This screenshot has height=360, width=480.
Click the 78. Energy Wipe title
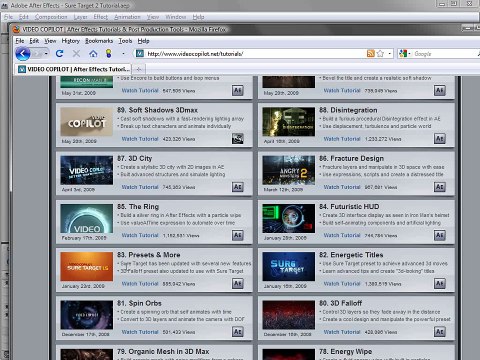click(346, 351)
